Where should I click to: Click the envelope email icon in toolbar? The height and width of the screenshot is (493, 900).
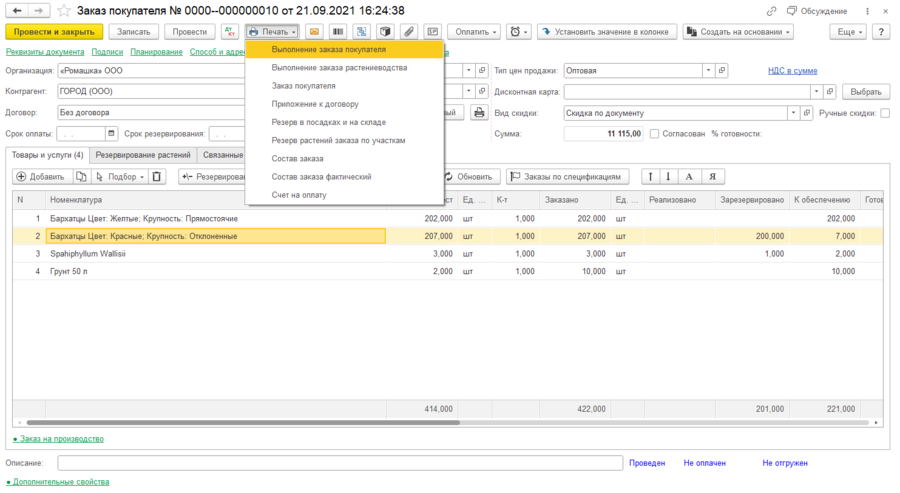click(x=314, y=32)
